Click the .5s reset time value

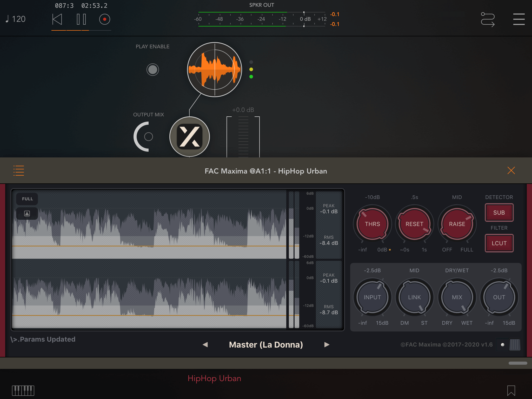414,197
